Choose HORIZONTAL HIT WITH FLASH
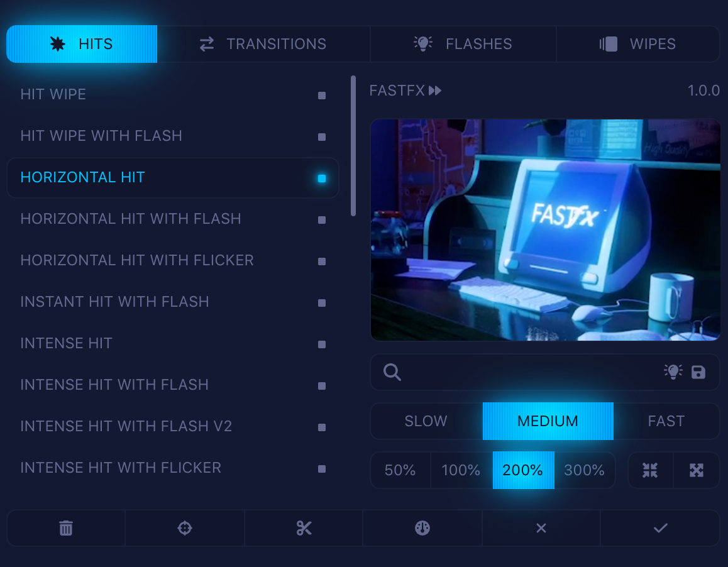The image size is (728, 567). [173, 219]
